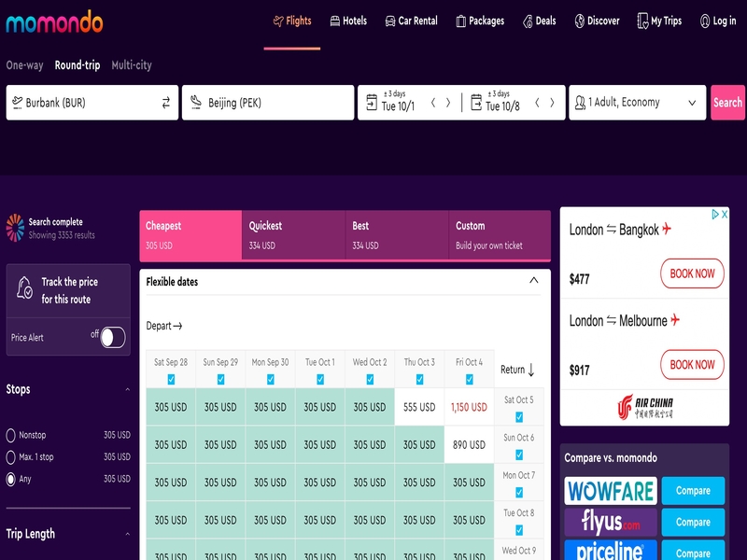Open My Trips
This screenshot has height=560, width=747.
(x=659, y=21)
